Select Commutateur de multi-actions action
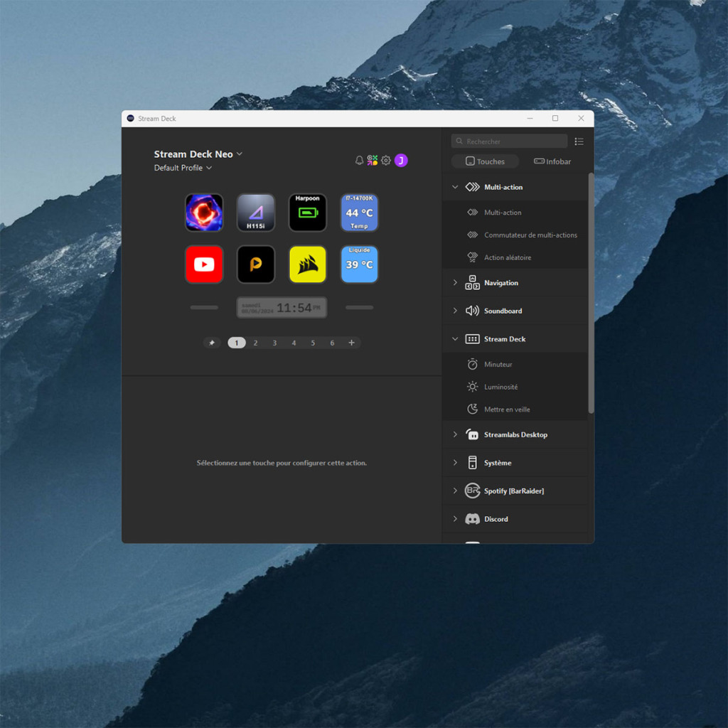Screen dimensions: 728x728 (515, 235)
